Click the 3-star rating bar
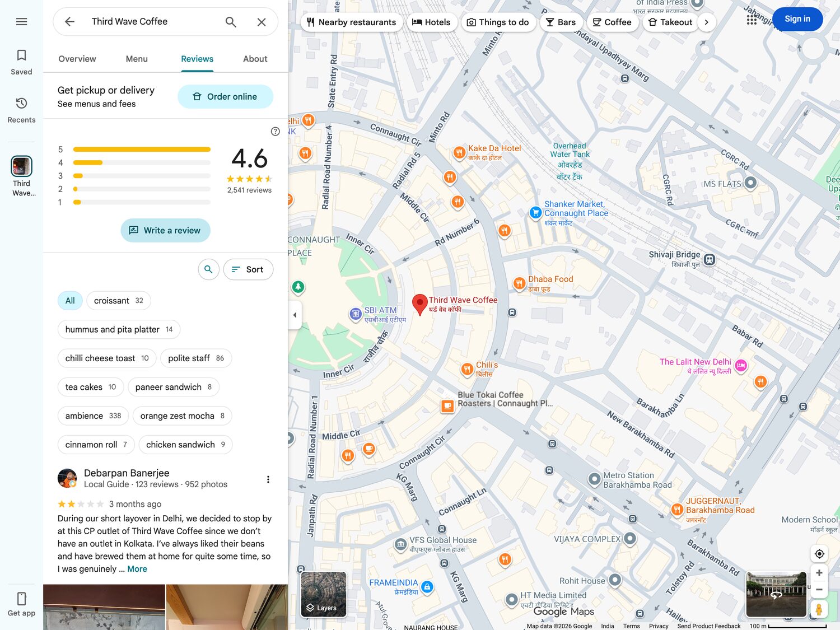This screenshot has height=630, width=840. [142, 176]
